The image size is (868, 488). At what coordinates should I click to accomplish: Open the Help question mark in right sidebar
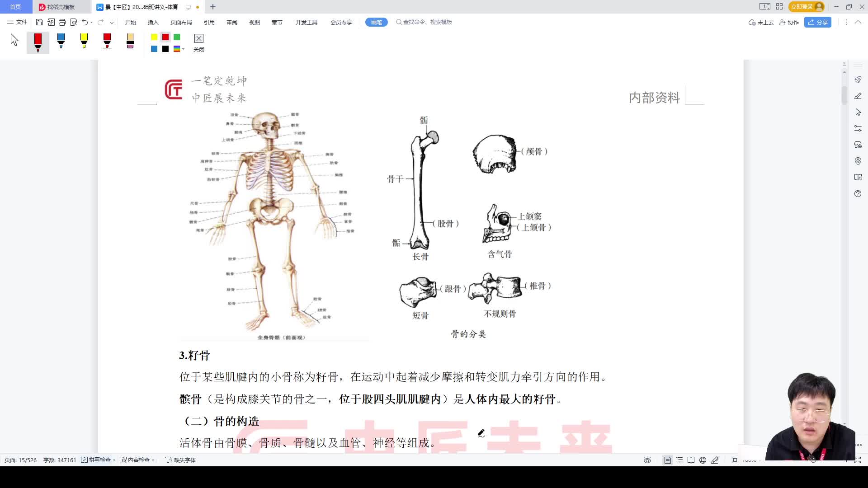858,193
